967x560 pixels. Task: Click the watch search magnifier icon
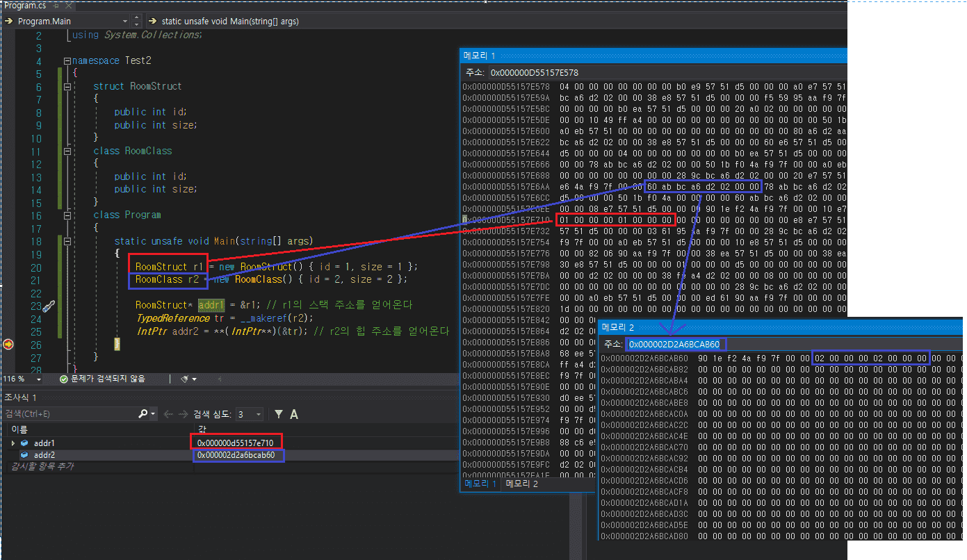point(143,414)
